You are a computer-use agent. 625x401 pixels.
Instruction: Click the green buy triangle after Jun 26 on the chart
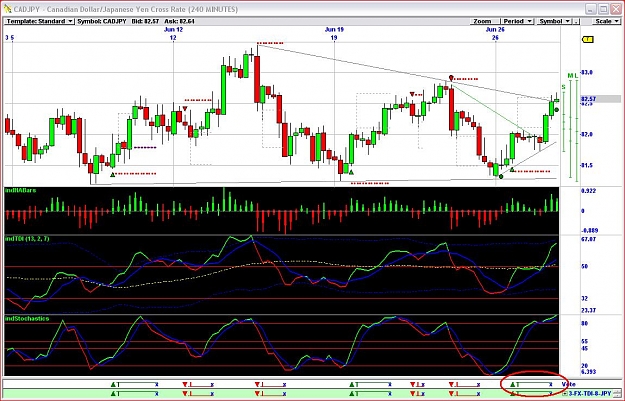coord(512,170)
